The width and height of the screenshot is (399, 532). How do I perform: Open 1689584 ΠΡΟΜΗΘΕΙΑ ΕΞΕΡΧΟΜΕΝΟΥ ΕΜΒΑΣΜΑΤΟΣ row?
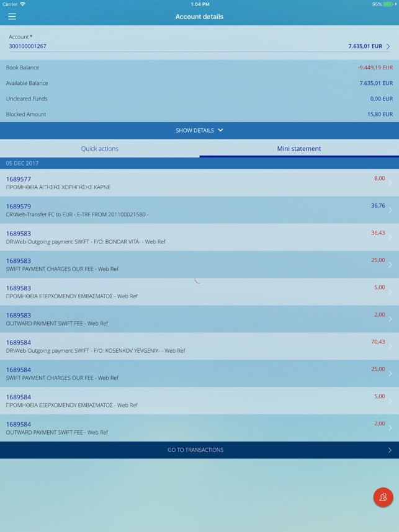[x=199, y=401]
